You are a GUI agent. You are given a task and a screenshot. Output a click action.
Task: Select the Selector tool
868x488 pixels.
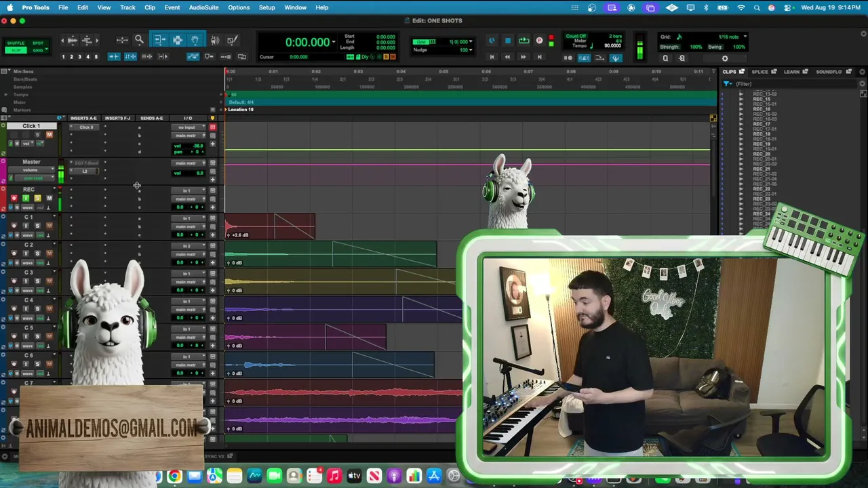(x=177, y=40)
